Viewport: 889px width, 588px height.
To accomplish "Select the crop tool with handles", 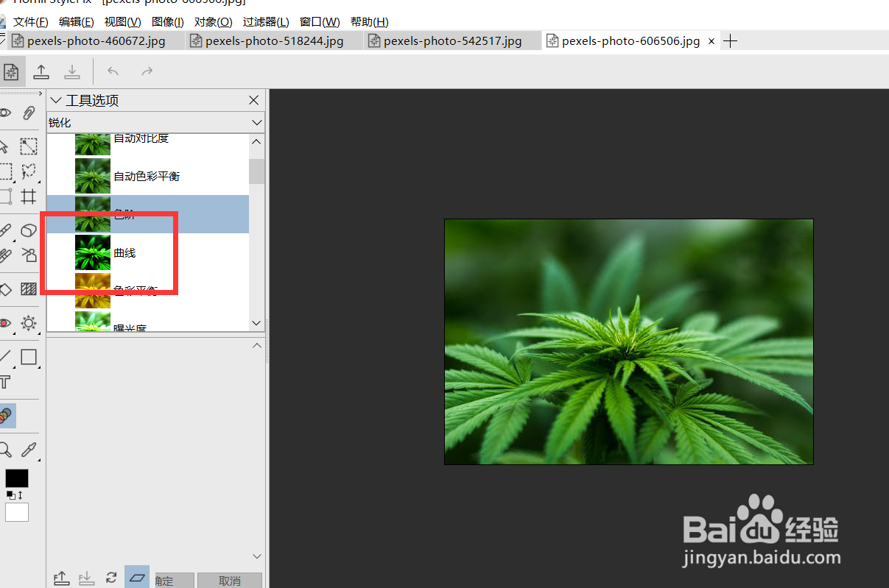I will pos(5,196).
